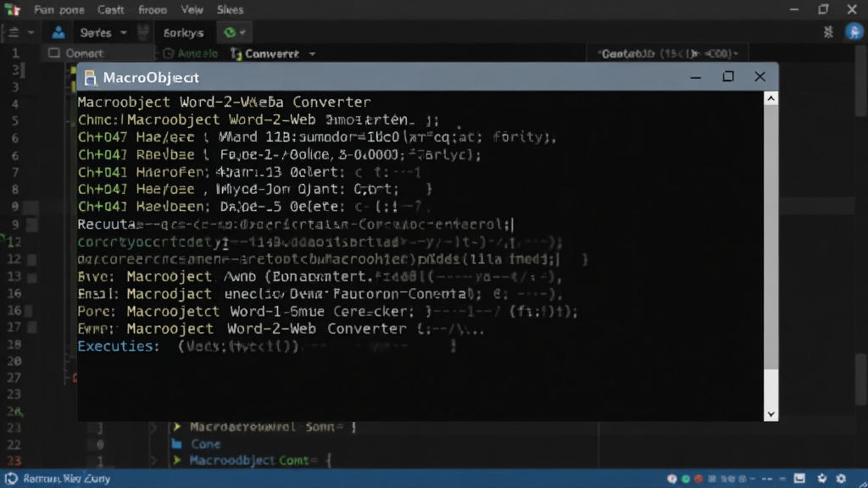This screenshot has height=488, width=868.
Task: Toggle the gutter marker on line 17
Action: tap(32, 328)
